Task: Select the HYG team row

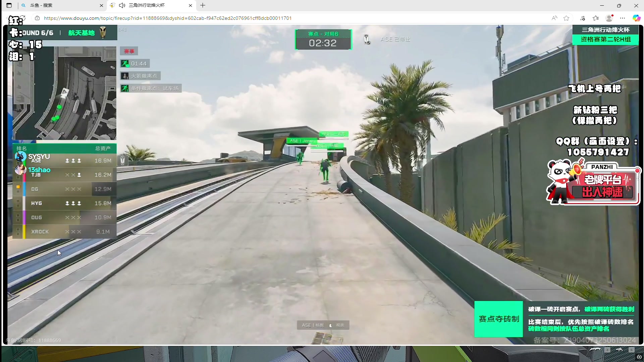Action: (64, 203)
